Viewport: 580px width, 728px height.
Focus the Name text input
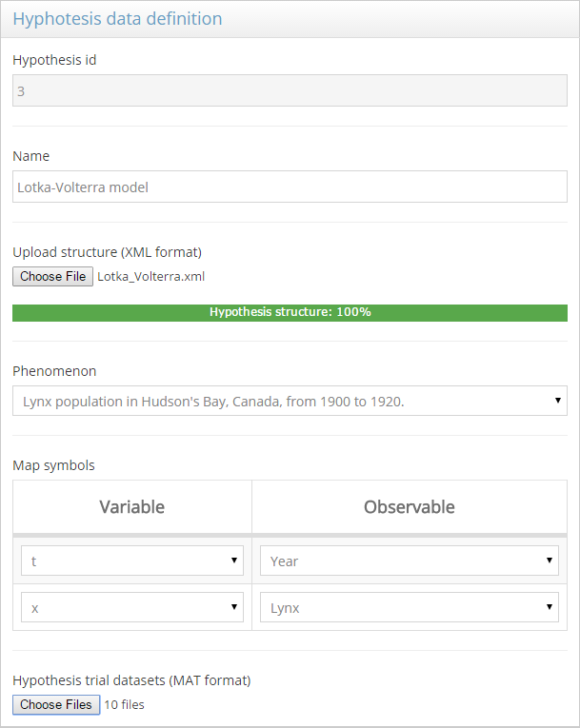coord(290,187)
